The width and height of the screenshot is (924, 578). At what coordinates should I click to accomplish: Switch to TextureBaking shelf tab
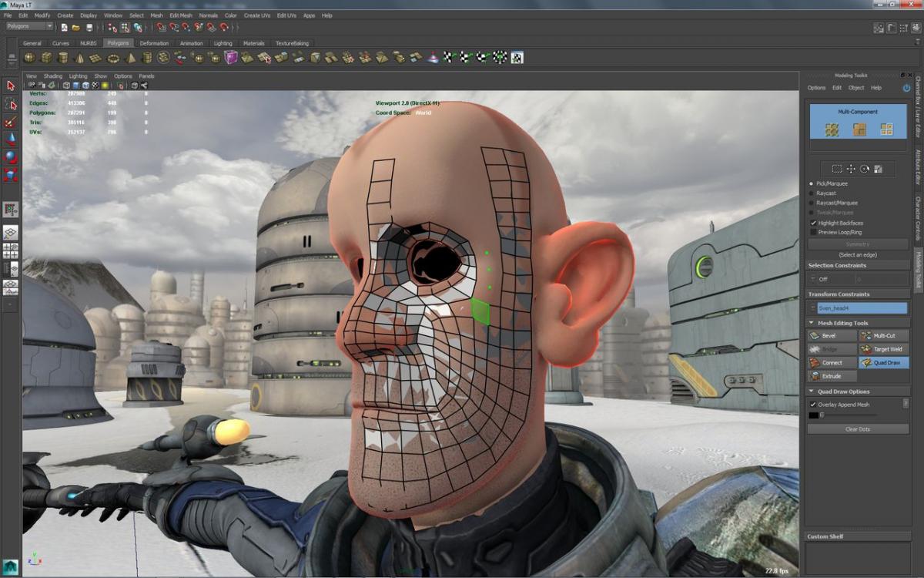tap(292, 43)
